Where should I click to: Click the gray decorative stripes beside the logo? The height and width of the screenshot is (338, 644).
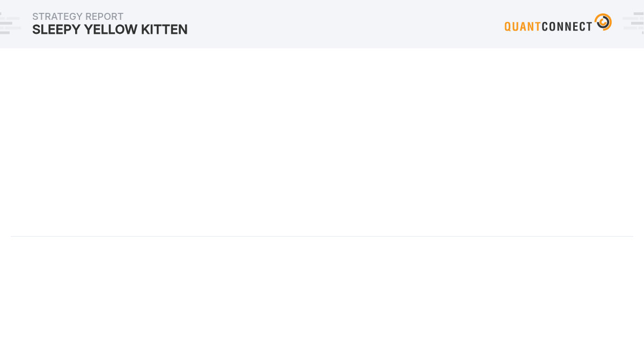[633, 24]
